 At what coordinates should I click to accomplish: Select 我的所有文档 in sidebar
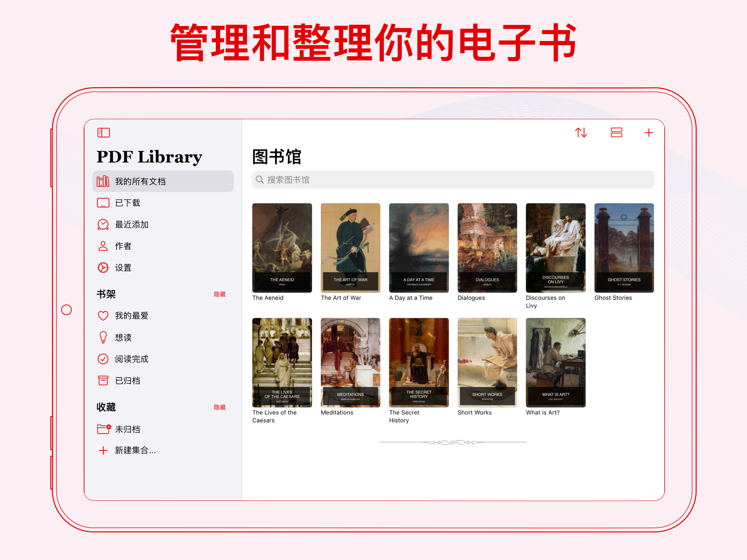[x=163, y=181]
